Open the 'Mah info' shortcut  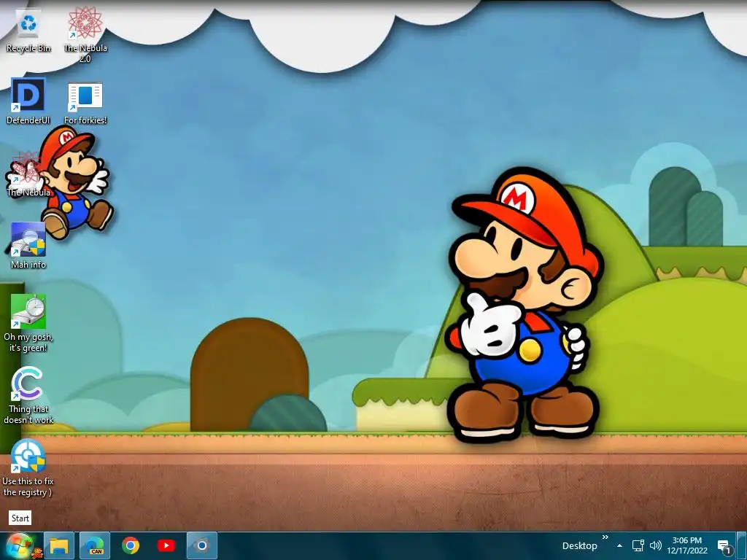click(x=28, y=246)
